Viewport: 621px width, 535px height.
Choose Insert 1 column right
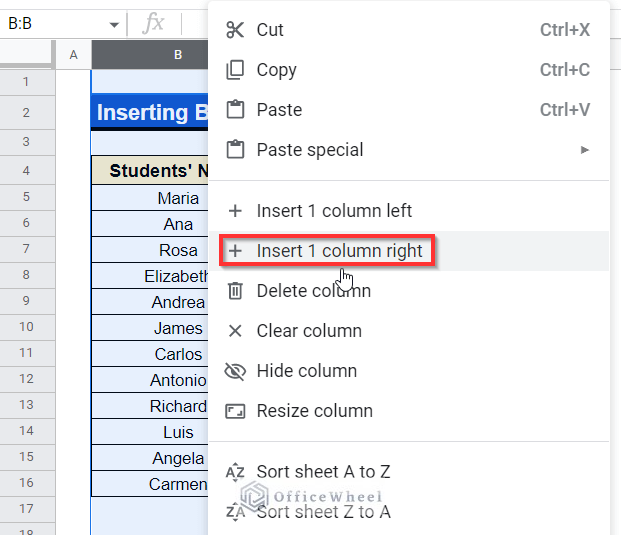coord(339,251)
